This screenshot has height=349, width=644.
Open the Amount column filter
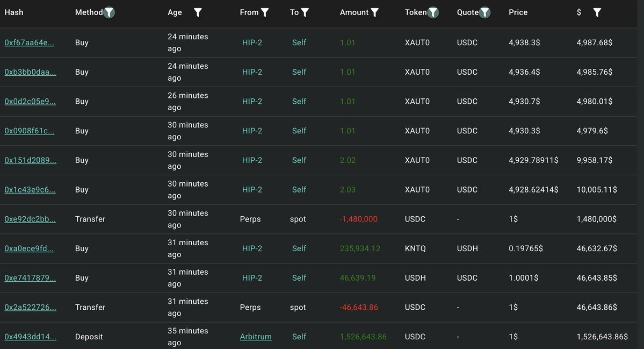click(375, 12)
